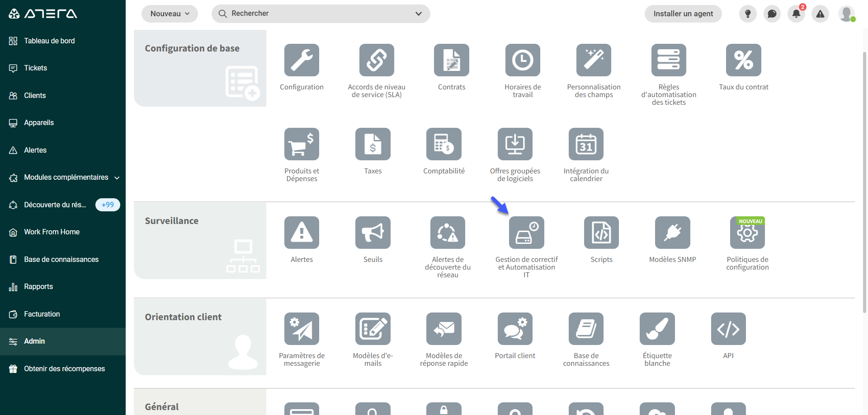
Task: Open Base de connaissances in sidebar
Action: pyautogui.click(x=63, y=259)
